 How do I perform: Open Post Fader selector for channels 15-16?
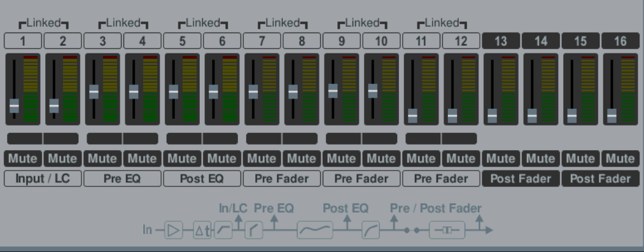pos(601,179)
